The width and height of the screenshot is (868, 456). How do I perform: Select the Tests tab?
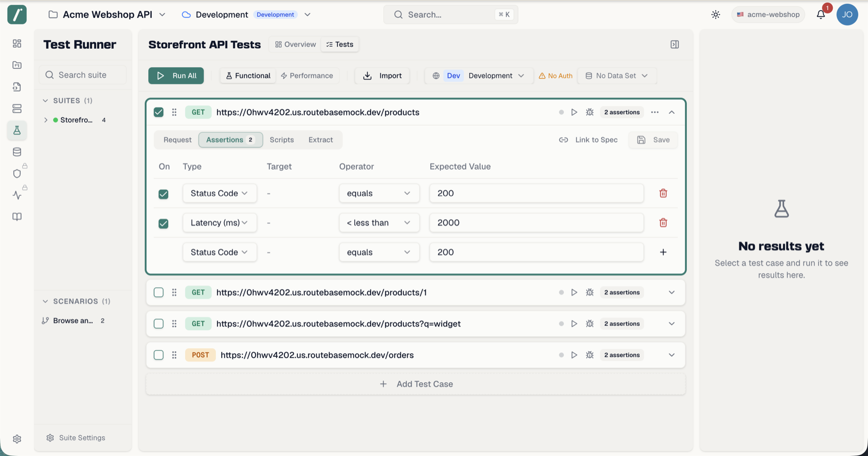tap(340, 44)
